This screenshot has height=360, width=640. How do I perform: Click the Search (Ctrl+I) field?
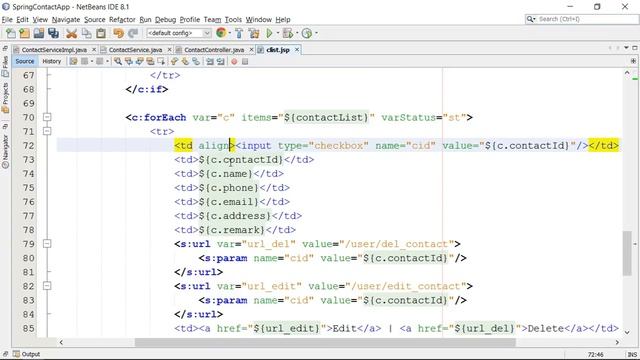[581, 19]
